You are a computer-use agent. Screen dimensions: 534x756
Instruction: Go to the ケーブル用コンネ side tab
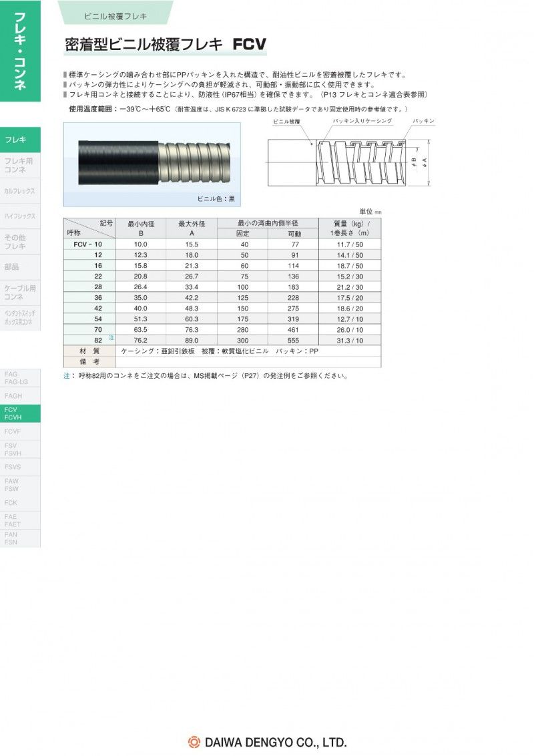point(20,292)
